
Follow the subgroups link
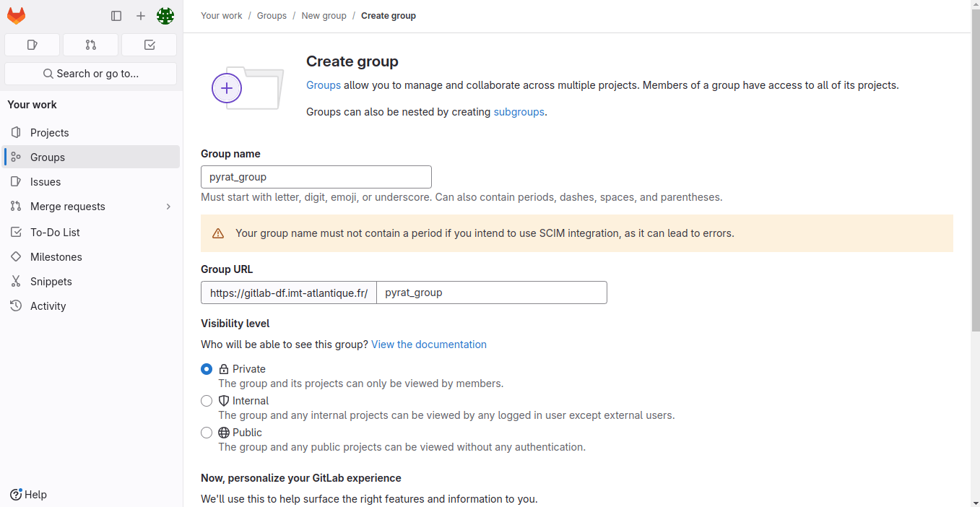519,112
